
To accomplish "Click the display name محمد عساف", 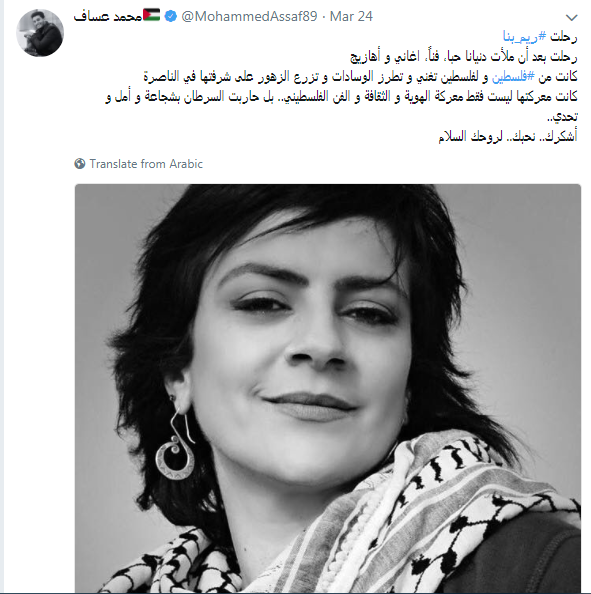I will pos(108,17).
